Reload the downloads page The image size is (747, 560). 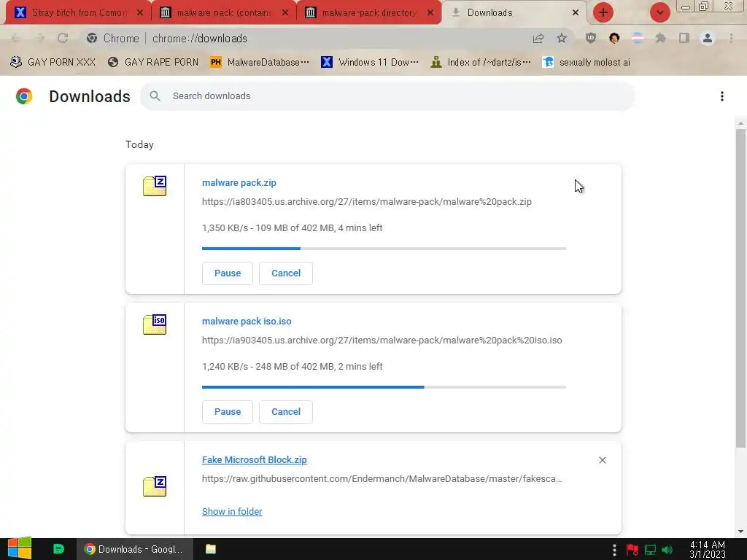63,38
